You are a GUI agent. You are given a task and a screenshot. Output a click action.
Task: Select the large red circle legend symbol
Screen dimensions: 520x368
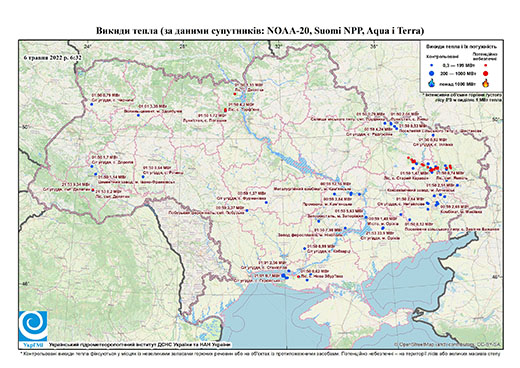point(486,73)
